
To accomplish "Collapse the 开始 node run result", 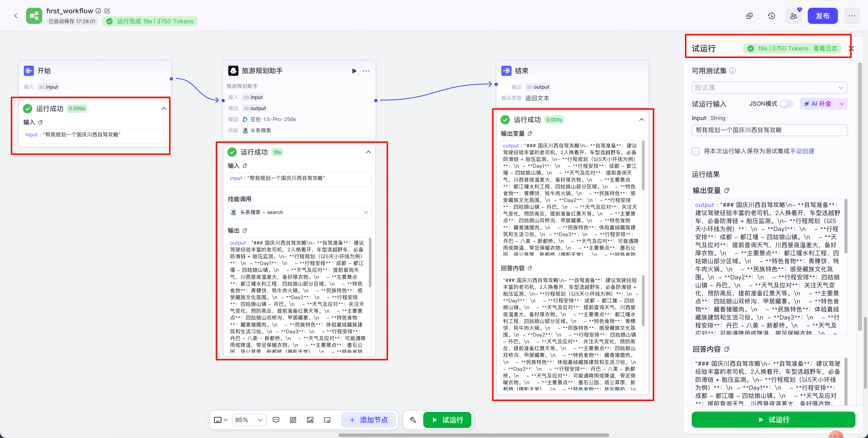I will pos(164,108).
